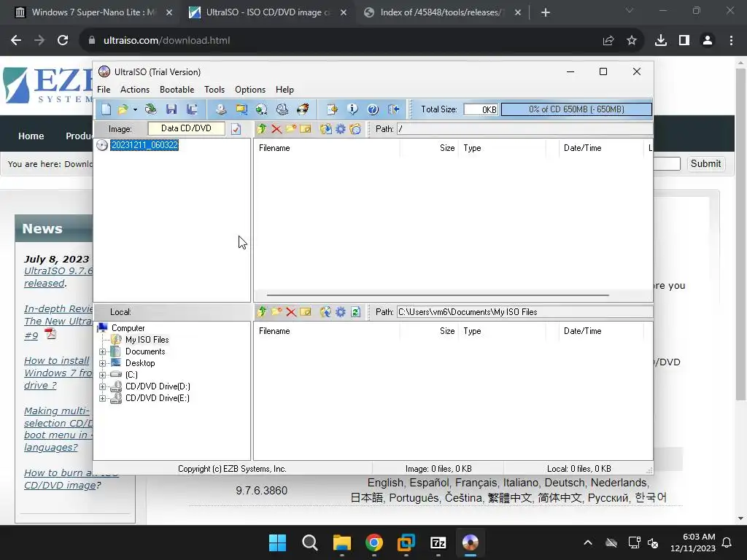Click the Add to image icon in local pane toolbar

pos(326,312)
